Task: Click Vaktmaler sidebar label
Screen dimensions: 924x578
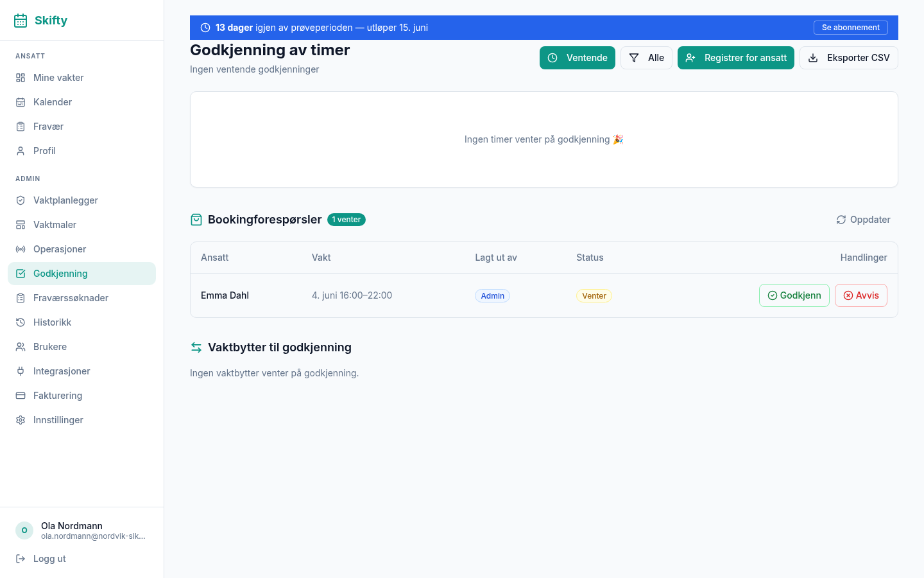Action: (x=55, y=225)
